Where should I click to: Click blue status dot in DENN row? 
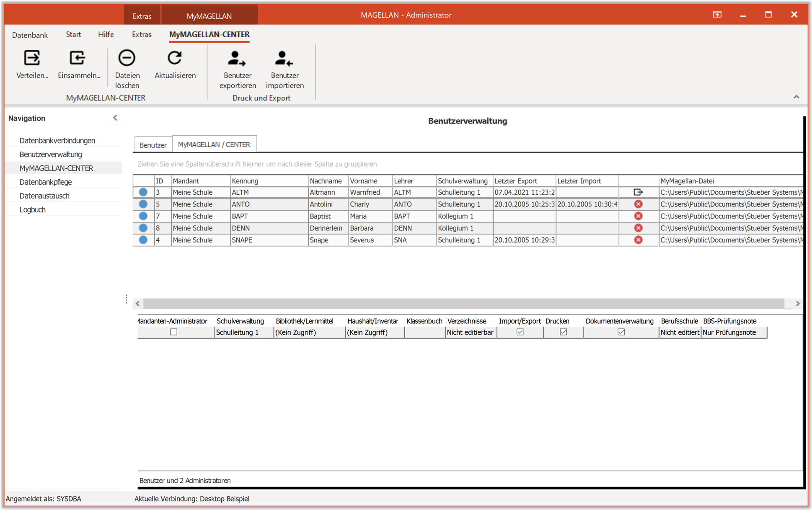click(143, 228)
